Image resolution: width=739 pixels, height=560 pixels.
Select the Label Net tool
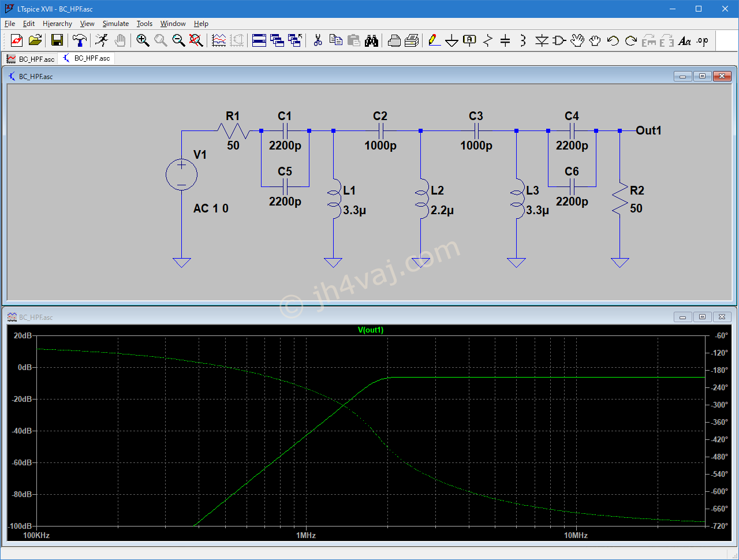tap(470, 40)
